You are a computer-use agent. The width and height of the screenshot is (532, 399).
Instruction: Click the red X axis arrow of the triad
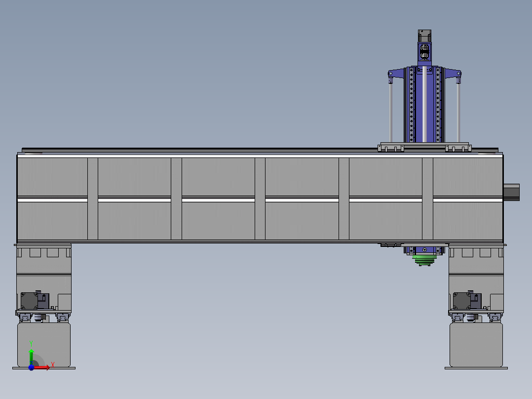(x=41, y=367)
